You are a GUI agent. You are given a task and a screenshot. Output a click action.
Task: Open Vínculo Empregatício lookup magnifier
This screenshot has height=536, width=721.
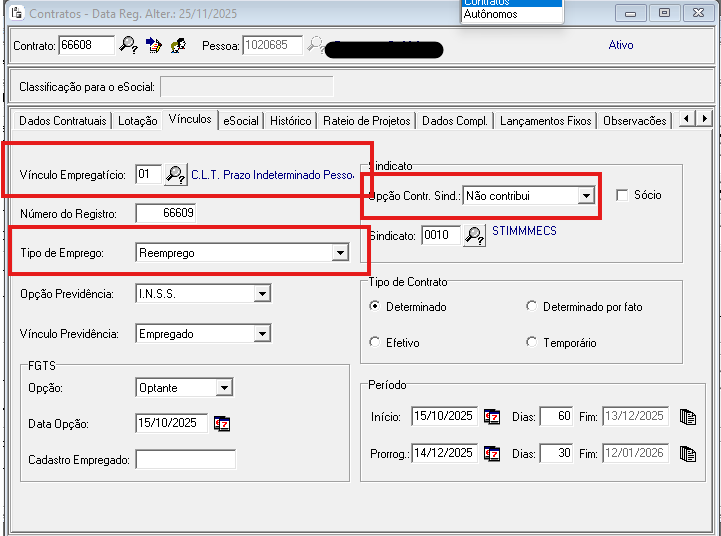(175, 175)
